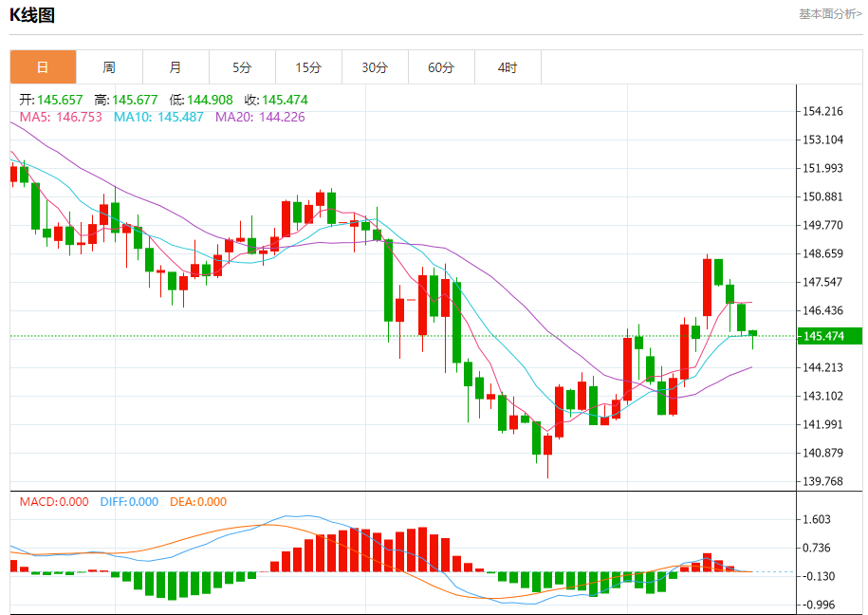Click the MA5 indicator label
868x615 pixels.
coord(61,117)
